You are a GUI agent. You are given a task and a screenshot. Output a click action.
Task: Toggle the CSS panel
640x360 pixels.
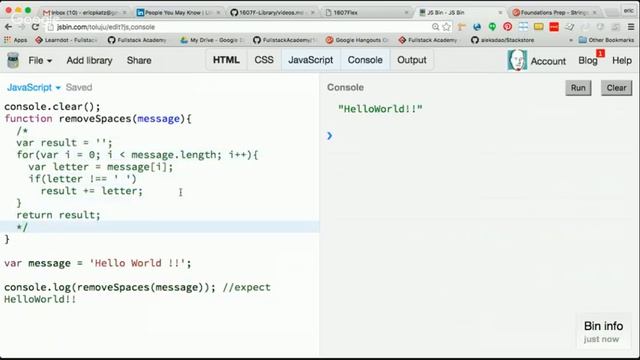[x=264, y=60]
